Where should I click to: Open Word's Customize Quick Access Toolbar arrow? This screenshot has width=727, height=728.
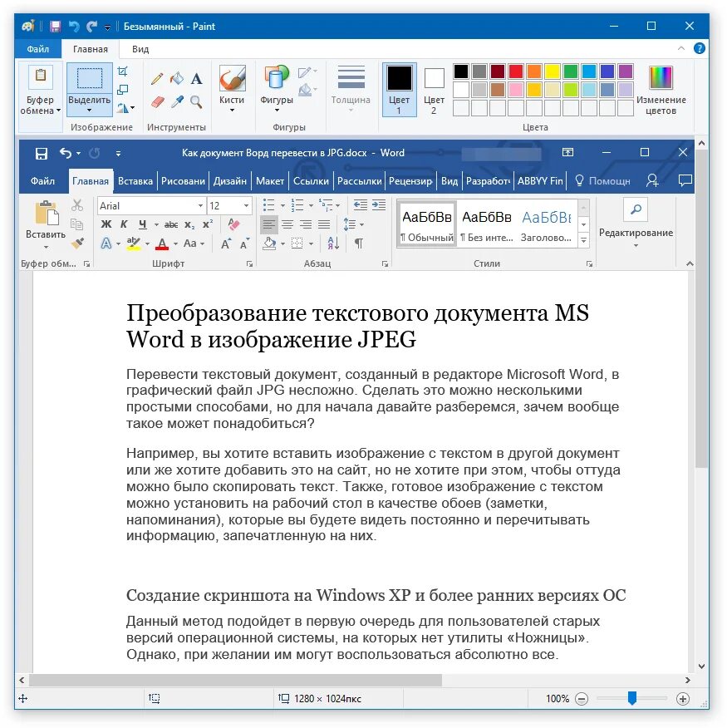(x=118, y=153)
